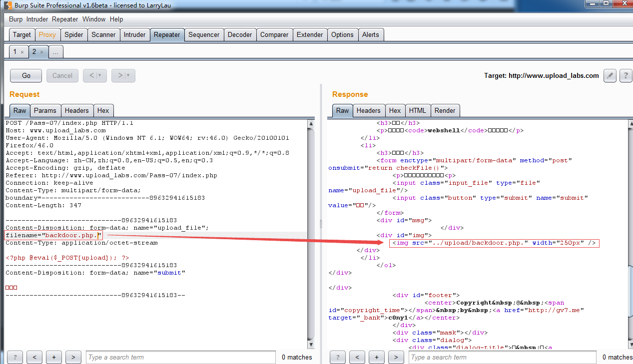Select the response Headers tab
The image size is (633, 364).
(369, 110)
